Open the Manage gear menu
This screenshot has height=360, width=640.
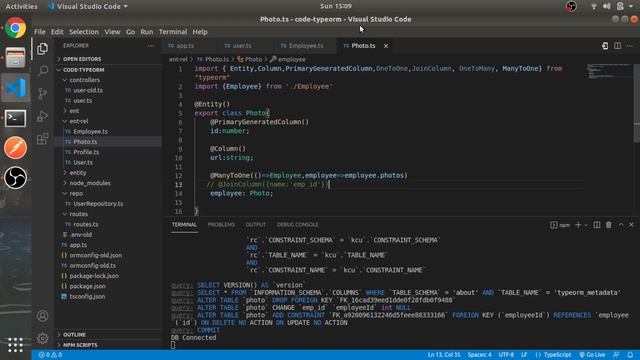tap(42, 338)
